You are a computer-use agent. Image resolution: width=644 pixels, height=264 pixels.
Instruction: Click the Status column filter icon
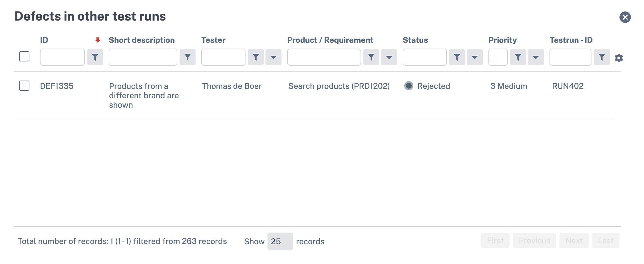pos(457,57)
